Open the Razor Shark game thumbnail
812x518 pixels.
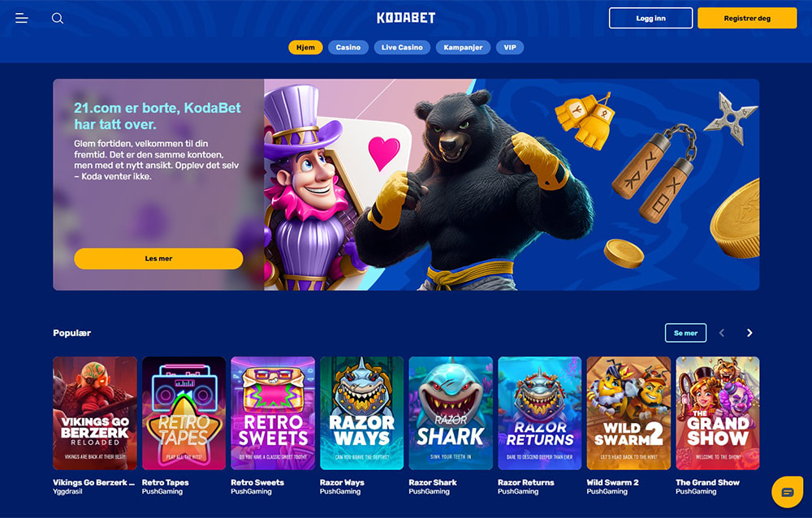pos(451,412)
